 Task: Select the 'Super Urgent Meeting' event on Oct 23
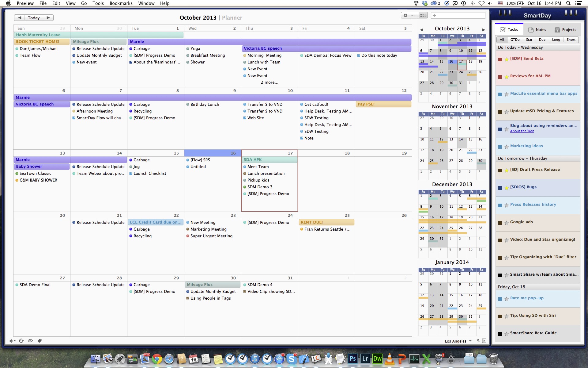click(x=211, y=236)
